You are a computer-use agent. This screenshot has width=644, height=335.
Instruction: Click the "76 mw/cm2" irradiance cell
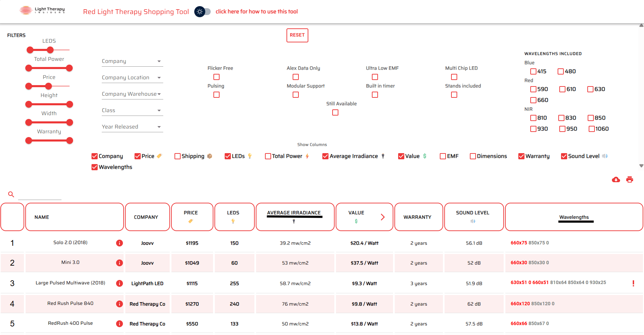pos(295,304)
